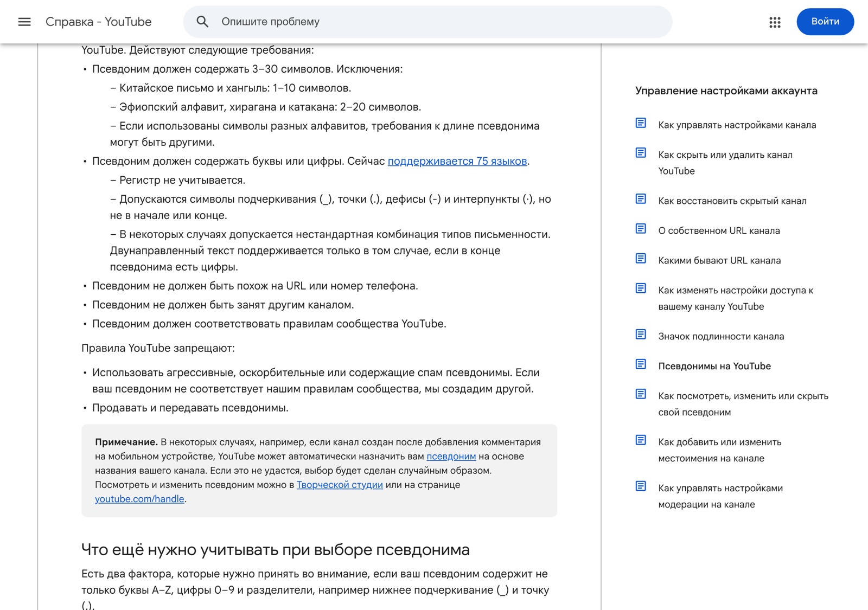Open 'Как управлять настройками канала' article

737,125
